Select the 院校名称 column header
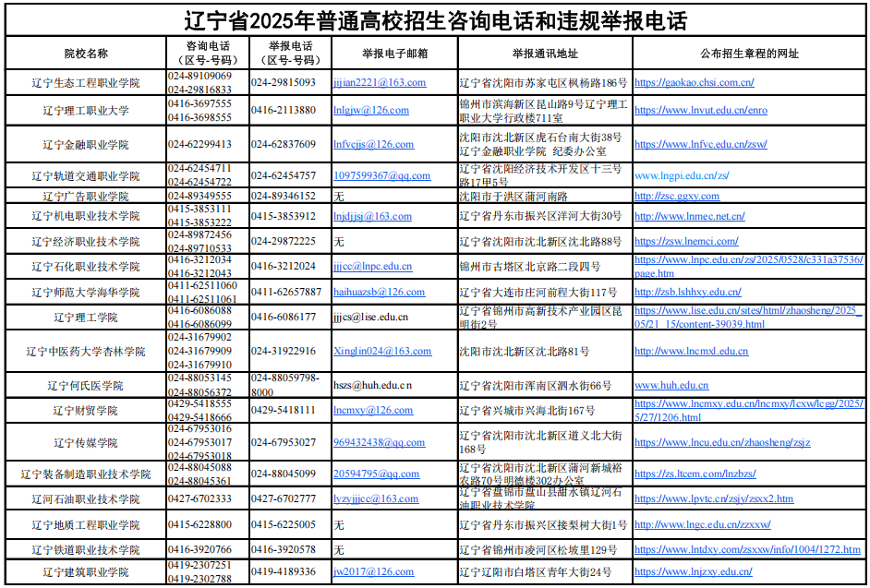The width and height of the screenshot is (870, 588). [x=86, y=54]
